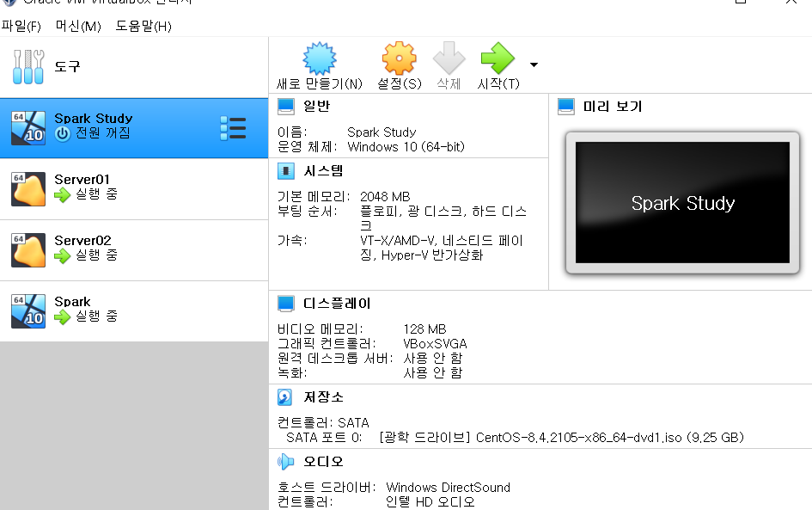Select the Spark 실행 중 list entry
Screen dimensions: 812x510
click(134, 311)
